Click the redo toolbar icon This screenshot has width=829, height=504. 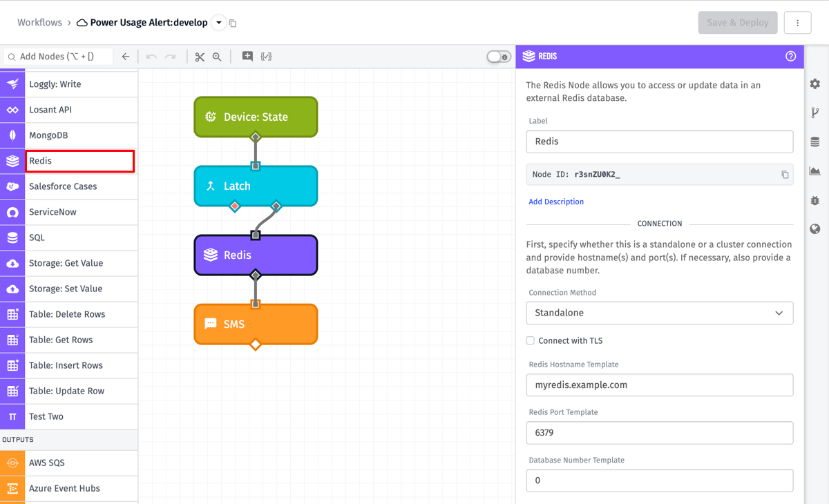pyautogui.click(x=171, y=57)
